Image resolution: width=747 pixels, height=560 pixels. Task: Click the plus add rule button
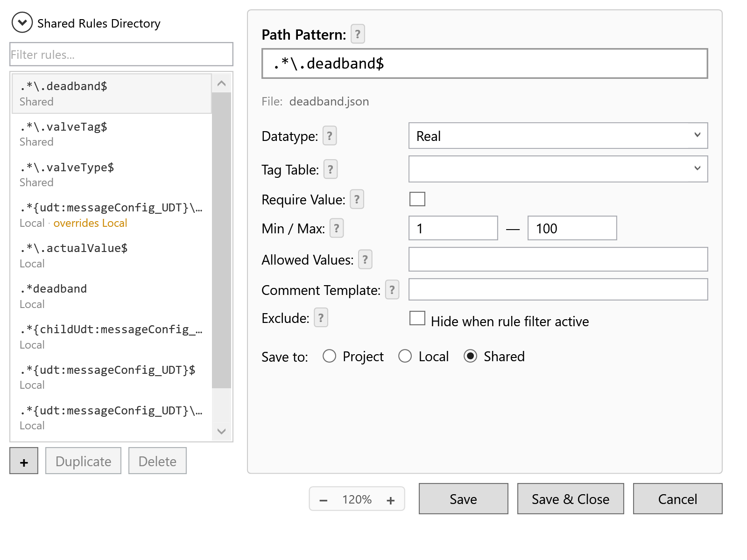pos(24,461)
